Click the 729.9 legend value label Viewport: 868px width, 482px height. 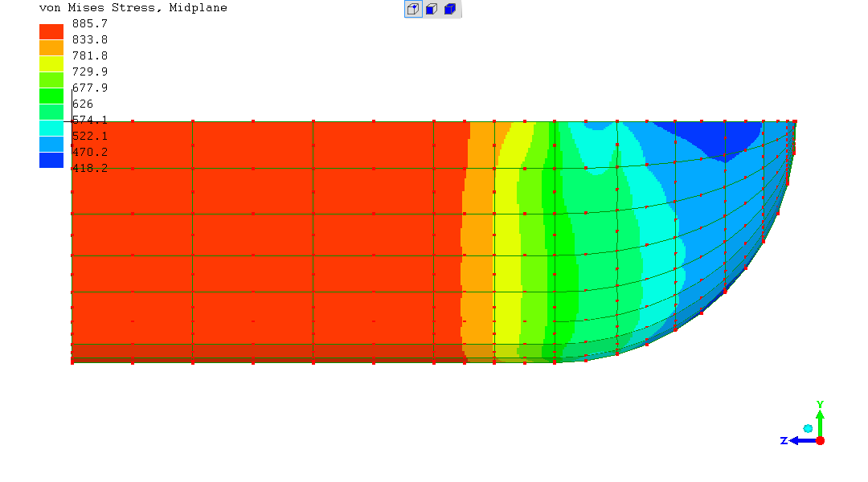point(90,71)
